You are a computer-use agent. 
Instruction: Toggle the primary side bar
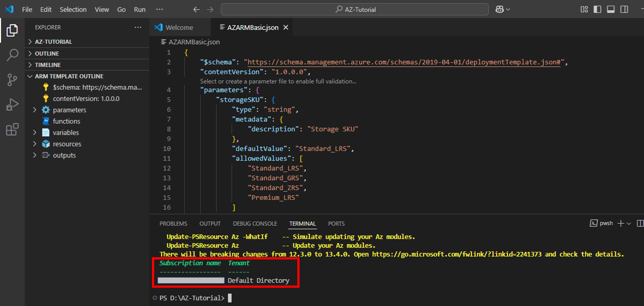[x=597, y=9]
